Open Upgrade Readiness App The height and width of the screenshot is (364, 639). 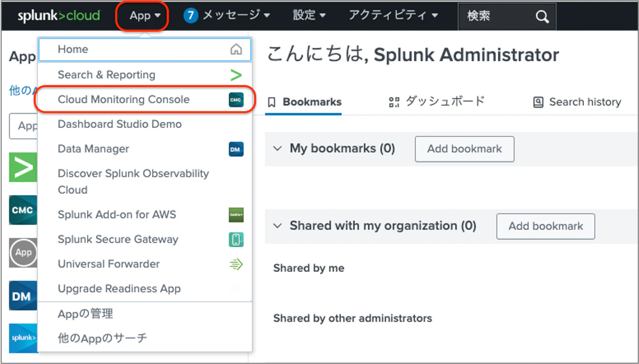click(145, 289)
